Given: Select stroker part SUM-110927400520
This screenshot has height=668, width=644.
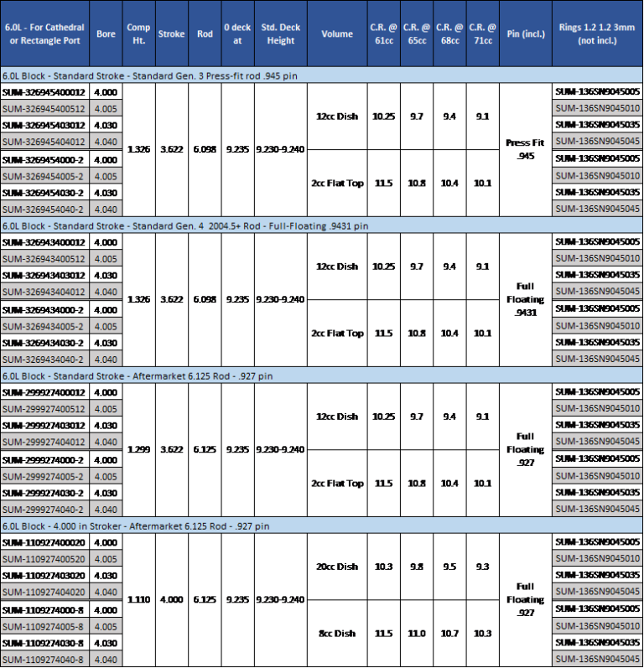Looking at the screenshot, I should pyautogui.click(x=44, y=558).
